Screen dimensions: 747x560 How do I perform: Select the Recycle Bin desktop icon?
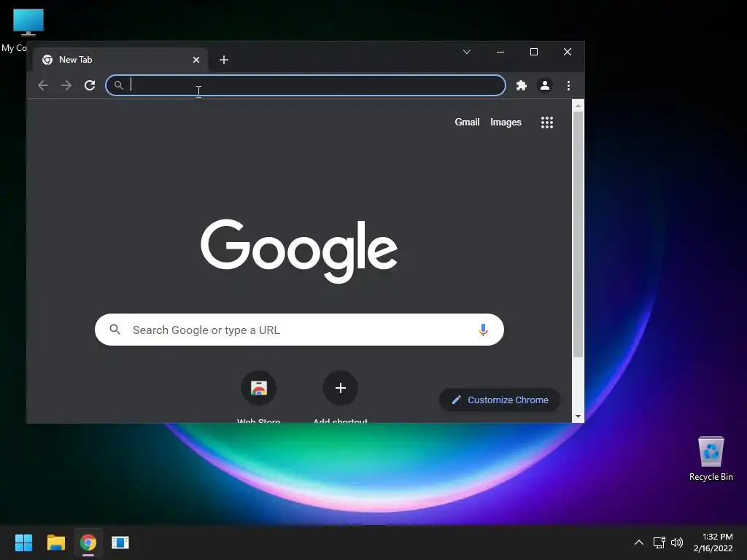711,459
